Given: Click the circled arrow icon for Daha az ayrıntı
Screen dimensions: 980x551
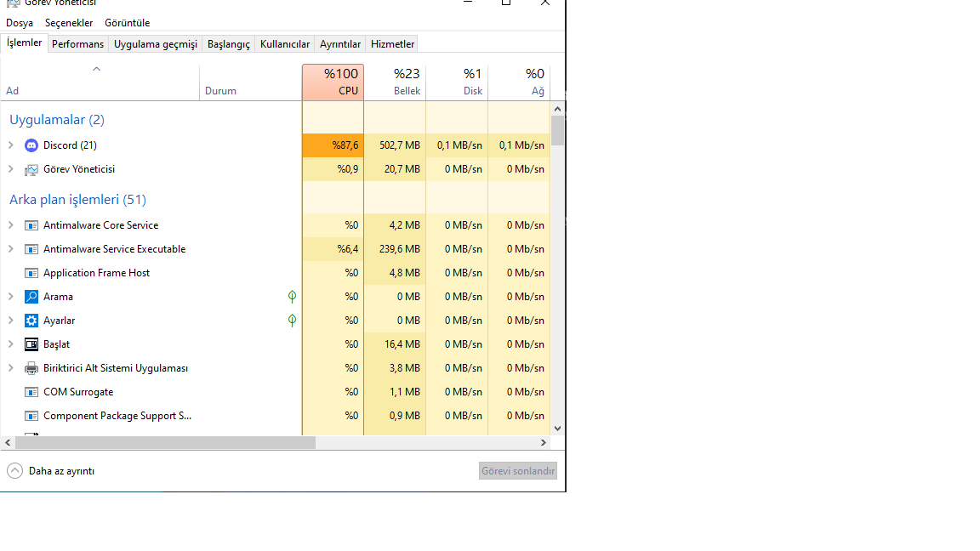Looking at the screenshot, I should click(15, 471).
